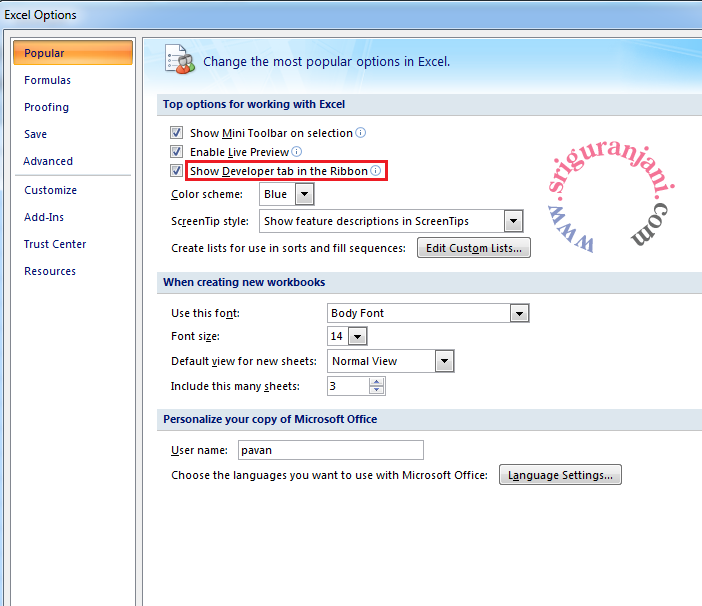The image size is (702, 606).
Task: Select the Popular category
Action: click(73, 53)
